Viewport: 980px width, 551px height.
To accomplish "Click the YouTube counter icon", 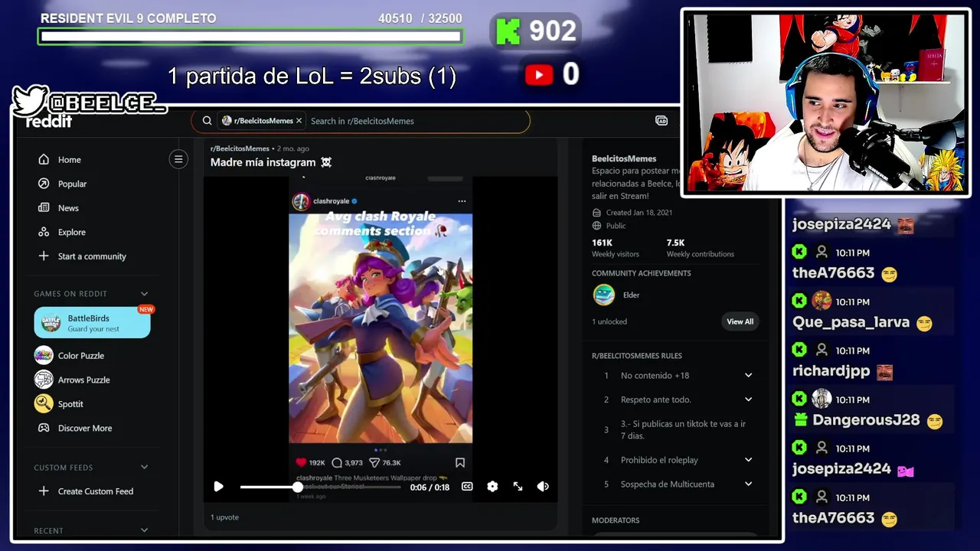I will [539, 74].
